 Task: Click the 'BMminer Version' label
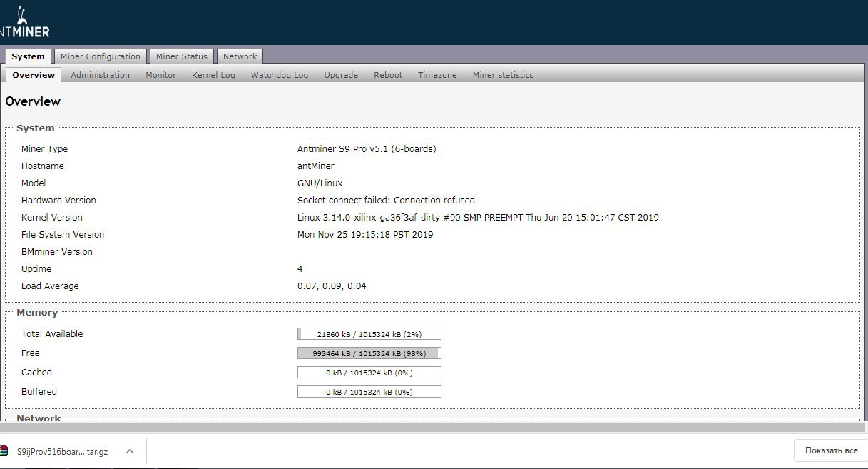tap(57, 252)
